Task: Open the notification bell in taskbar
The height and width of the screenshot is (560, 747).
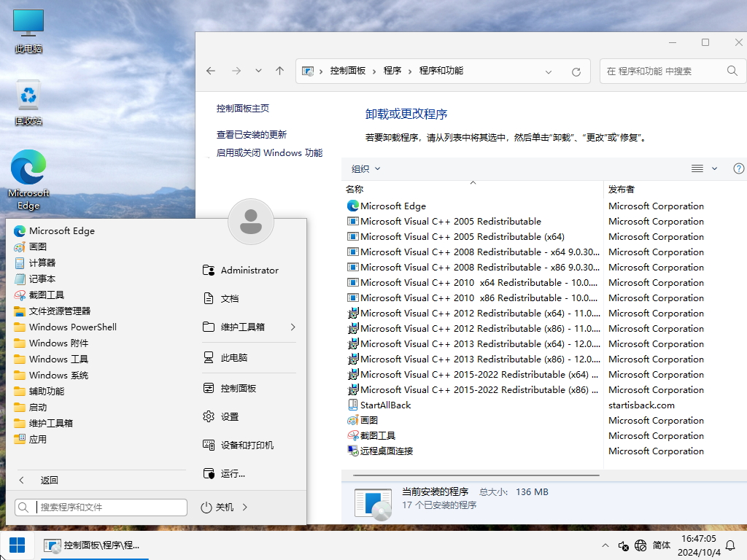Action: pyautogui.click(x=729, y=545)
